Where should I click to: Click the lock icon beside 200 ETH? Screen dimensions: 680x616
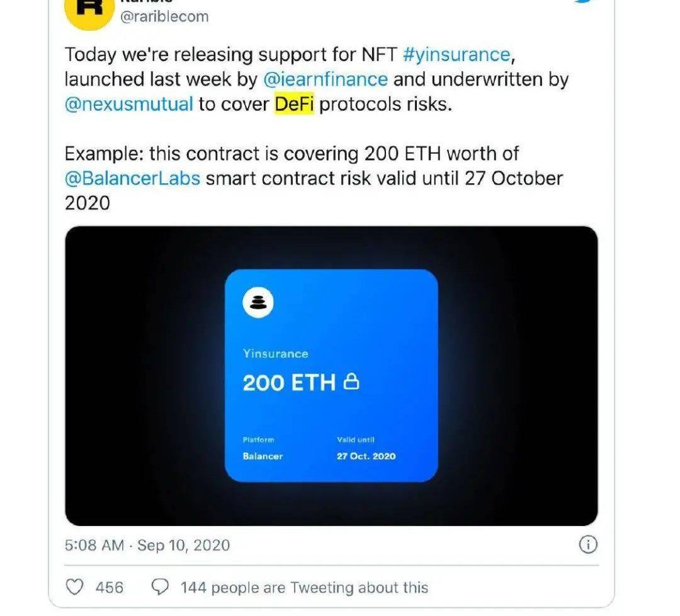[x=351, y=381]
